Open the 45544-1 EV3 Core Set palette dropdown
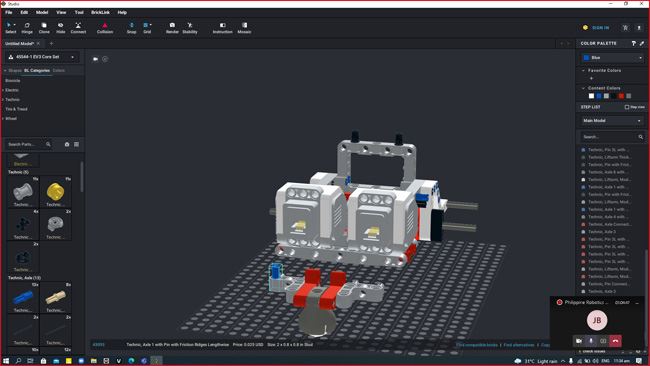 point(41,57)
